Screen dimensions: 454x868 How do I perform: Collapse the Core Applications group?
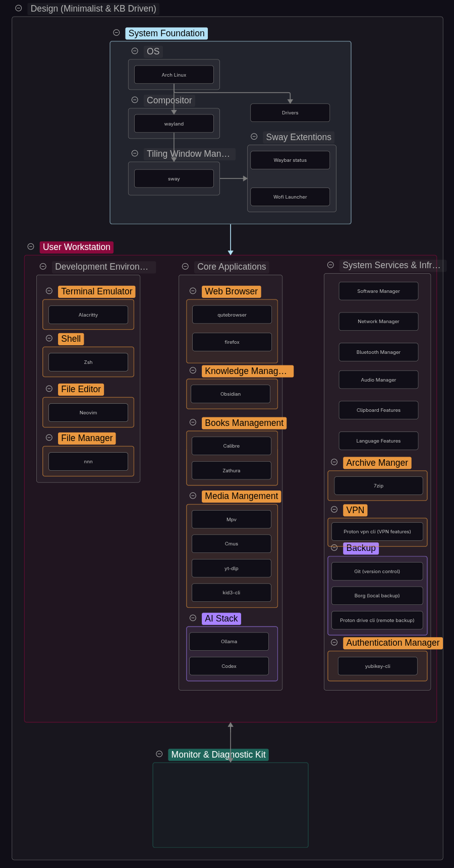coord(185,266)
